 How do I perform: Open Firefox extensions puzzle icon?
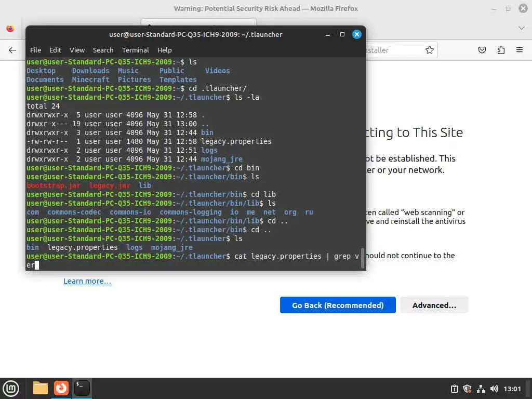click(x=501, y=50)
